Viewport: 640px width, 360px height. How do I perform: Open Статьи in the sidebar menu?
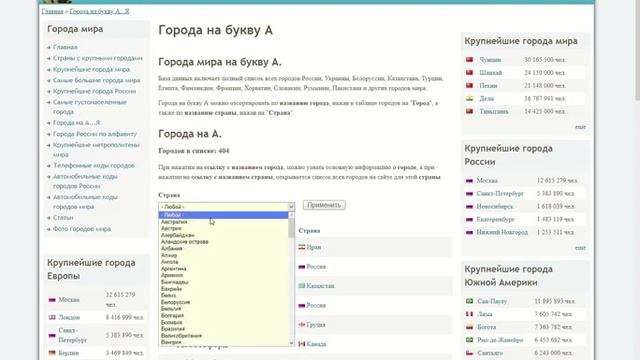[63, 218]
